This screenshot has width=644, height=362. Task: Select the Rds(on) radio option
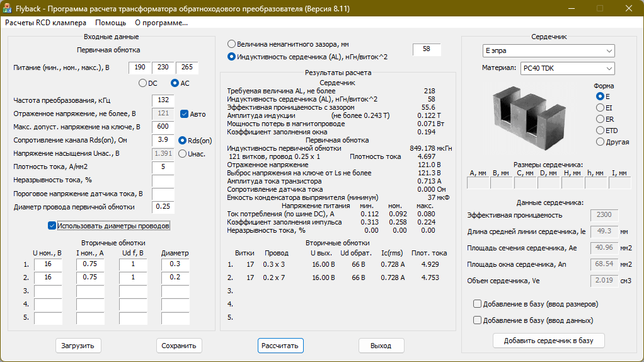point(182,141)
